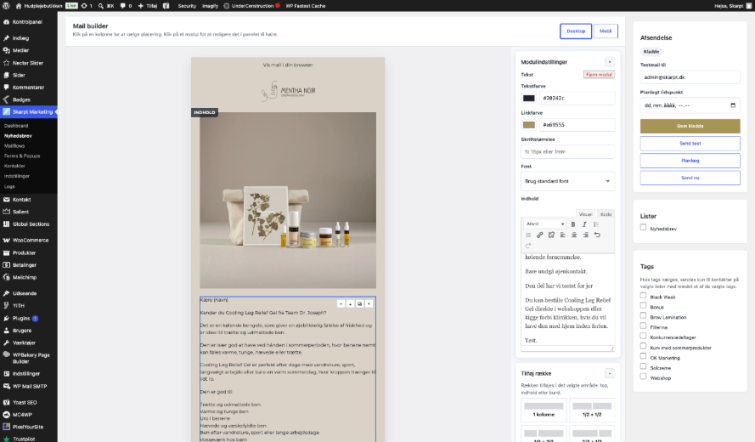The height and width of the screenshot is (442, 755).
Task: Tick the Webshop tag checkbox
Action: [643, 376]
